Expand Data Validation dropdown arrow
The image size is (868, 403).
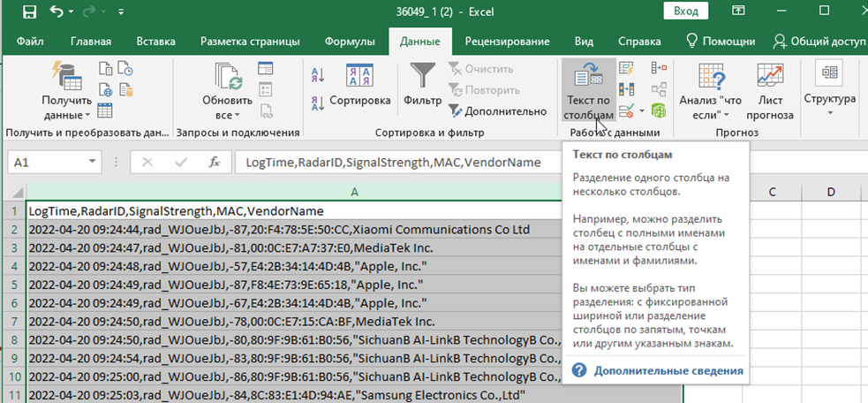click(642, 110)
